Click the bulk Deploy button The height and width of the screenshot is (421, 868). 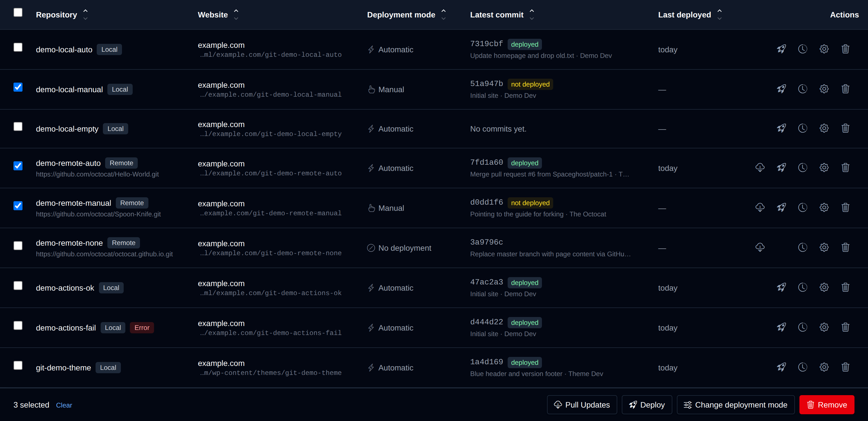pos(647,405)
